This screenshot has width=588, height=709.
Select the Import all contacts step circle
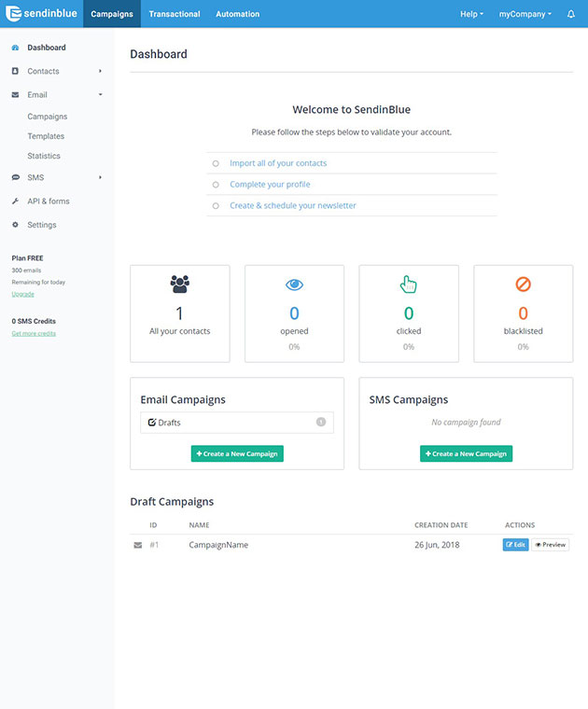coord(216,163)
